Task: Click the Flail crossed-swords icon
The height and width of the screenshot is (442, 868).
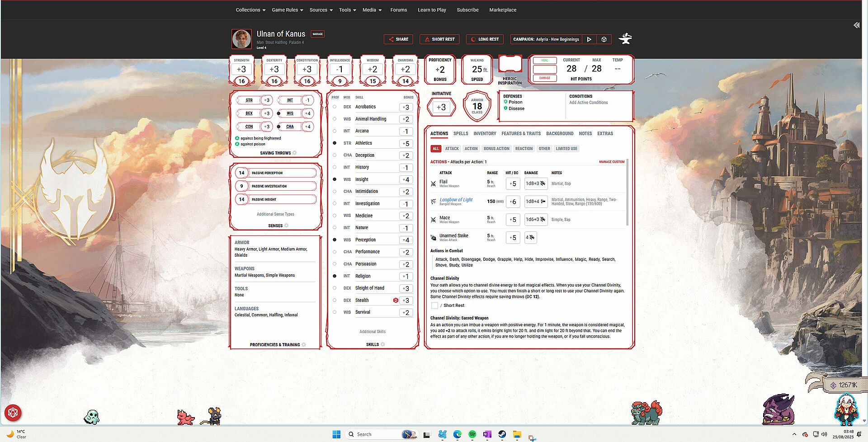Action: point(433,183)
